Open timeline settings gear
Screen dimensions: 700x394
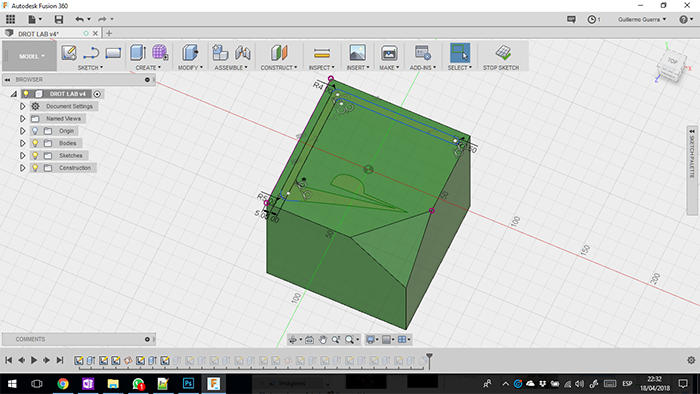[691, 360]
